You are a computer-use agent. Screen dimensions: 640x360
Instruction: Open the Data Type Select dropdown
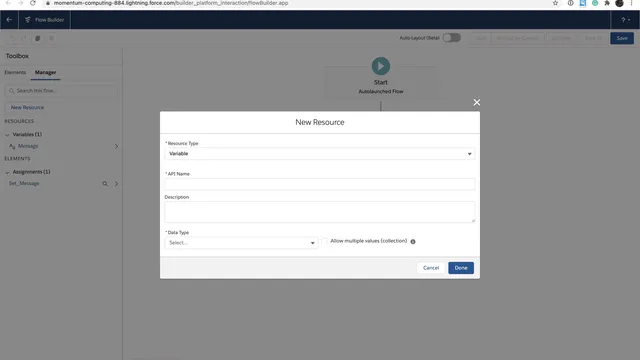[x=241, y=243]
